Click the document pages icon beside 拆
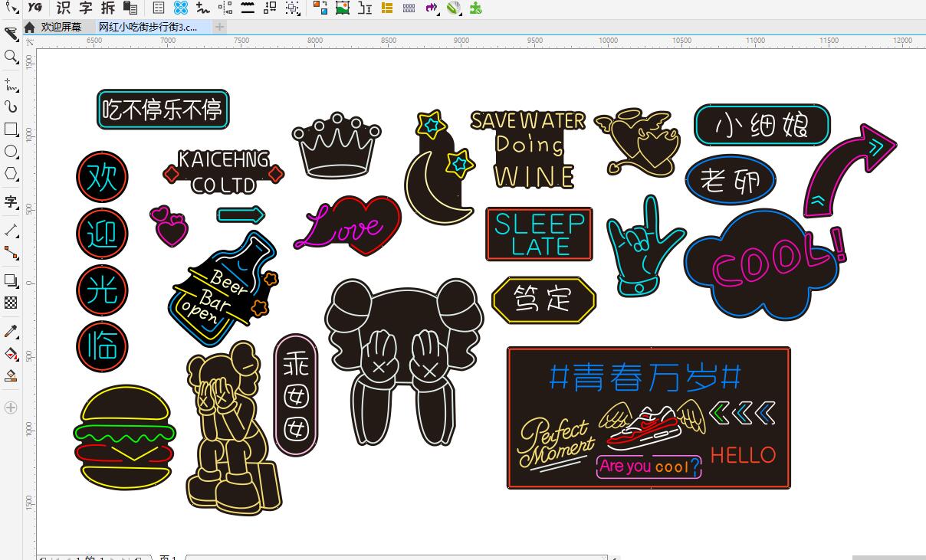Image resolution: width=926 pixels, height=560 pixels. pyautogui.click(x=130, y=8)
